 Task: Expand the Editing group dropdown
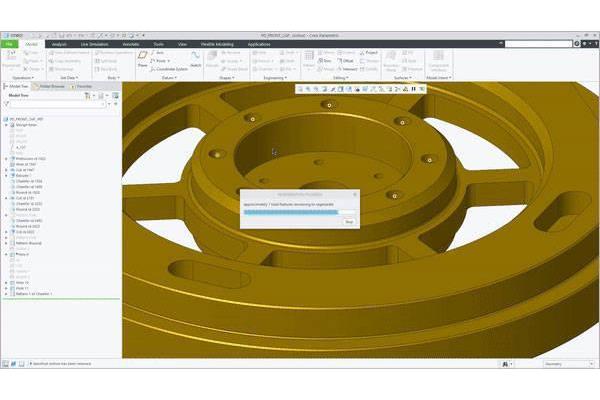339,78
